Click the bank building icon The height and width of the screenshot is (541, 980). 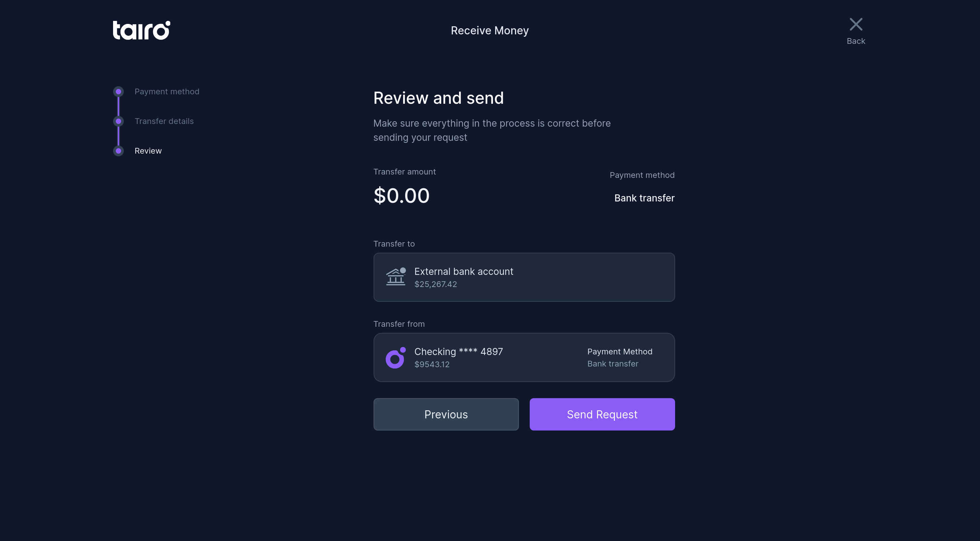point(395,277)
